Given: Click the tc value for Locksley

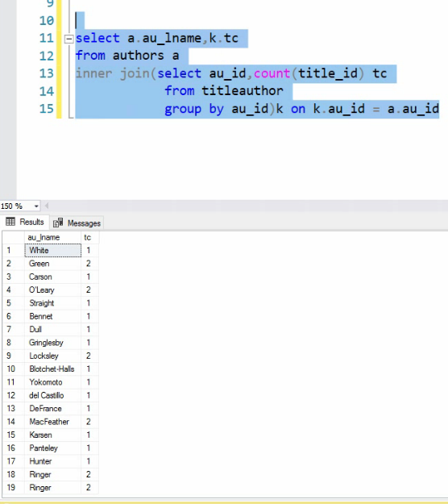Looking at the screenshot, I should click(x=89, y=356).
